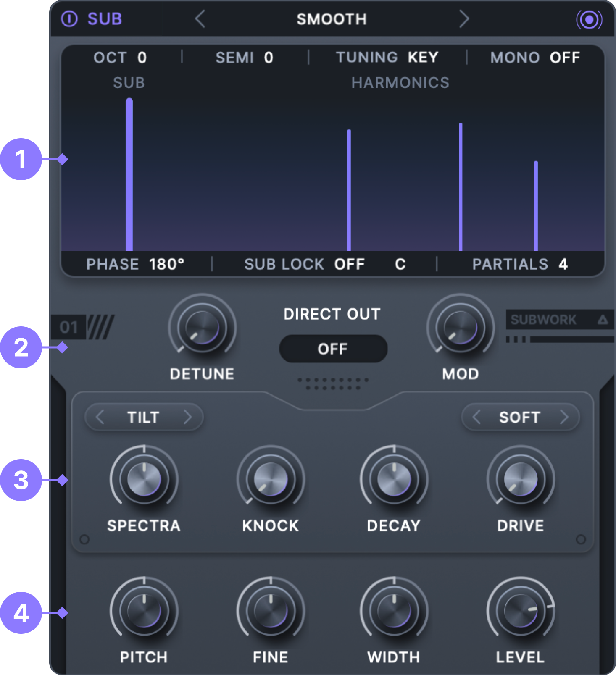616x675 pixels.
Task: Open the TUNING KEY selector
Action: pos(423,58)
